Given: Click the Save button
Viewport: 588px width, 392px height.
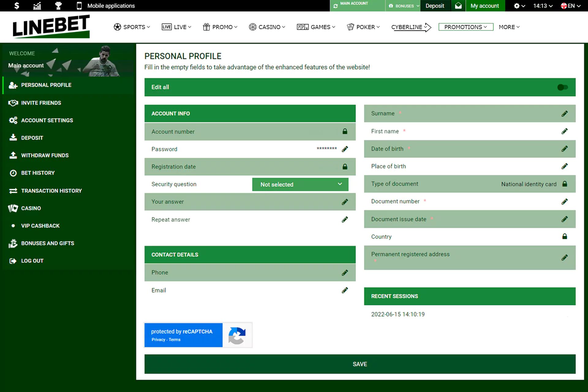Looking at the screenshot, I should click(x=360, y=364).
